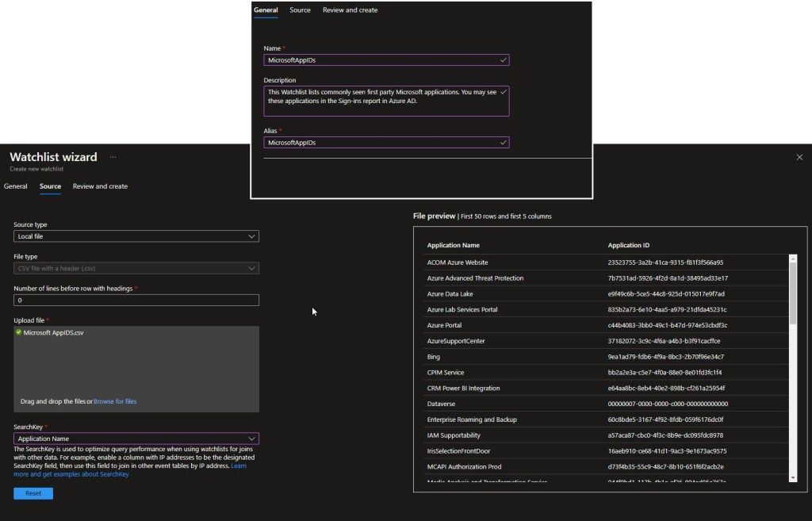The image size is (812, 521).
Task: Open Review and create tab in wizard
Action: [100, 186]
